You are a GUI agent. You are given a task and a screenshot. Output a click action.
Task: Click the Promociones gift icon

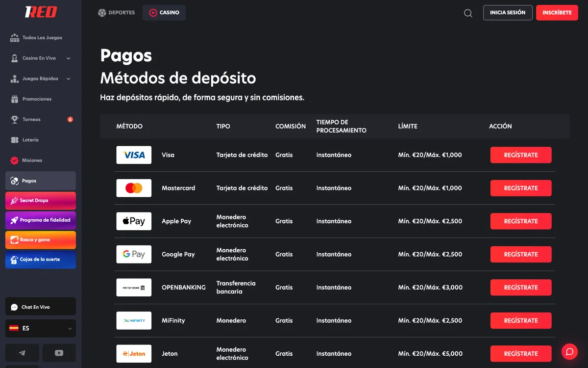[x=15, y=99]
